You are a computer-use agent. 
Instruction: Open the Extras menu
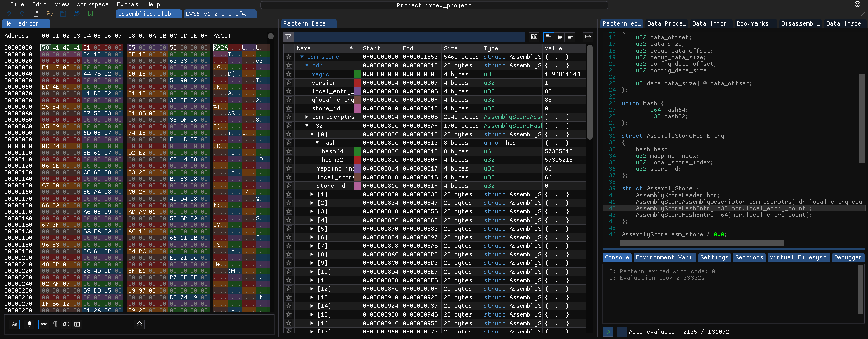point(127,4)
